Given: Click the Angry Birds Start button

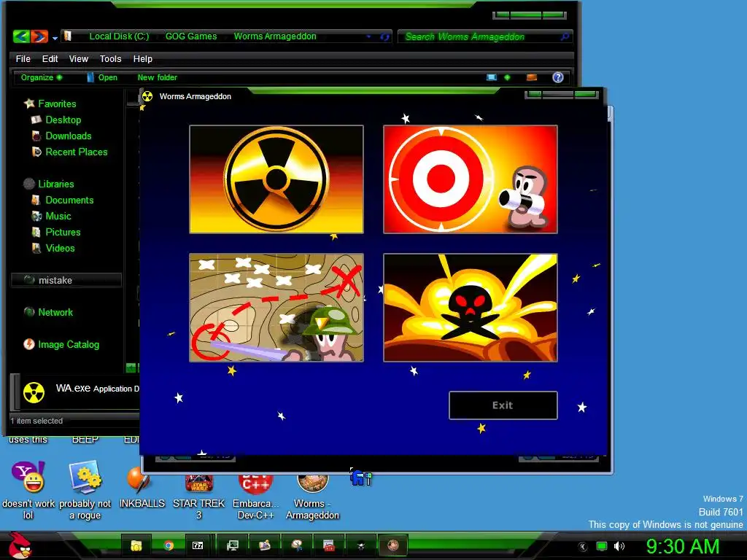Looking at the screenshot, I should [20, 545].
